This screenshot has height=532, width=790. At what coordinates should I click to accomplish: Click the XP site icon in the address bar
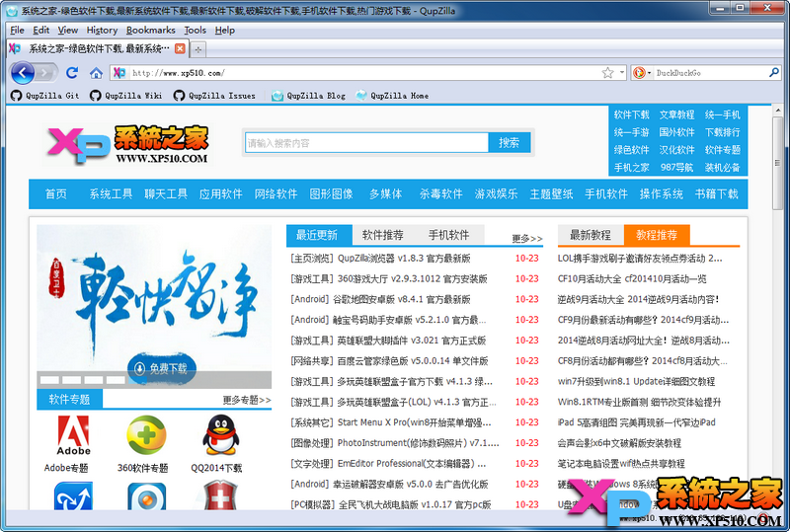click(x=118, y=73)
